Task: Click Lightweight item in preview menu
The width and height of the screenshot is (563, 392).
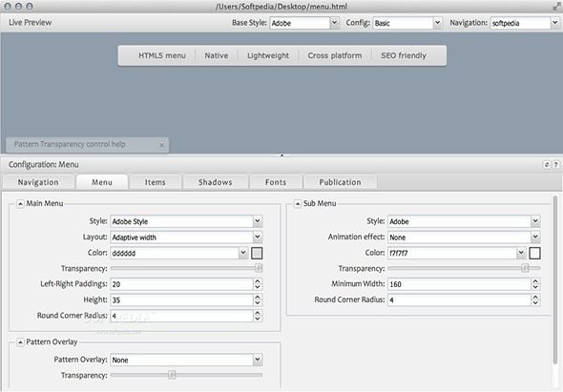Action: [x=268, y=55]
